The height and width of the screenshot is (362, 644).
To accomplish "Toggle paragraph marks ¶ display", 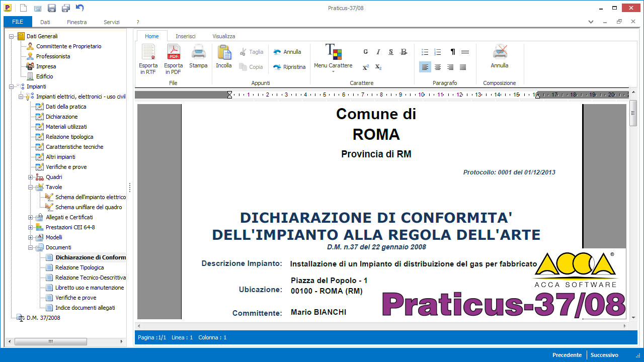I will click(x=452, y=52).
